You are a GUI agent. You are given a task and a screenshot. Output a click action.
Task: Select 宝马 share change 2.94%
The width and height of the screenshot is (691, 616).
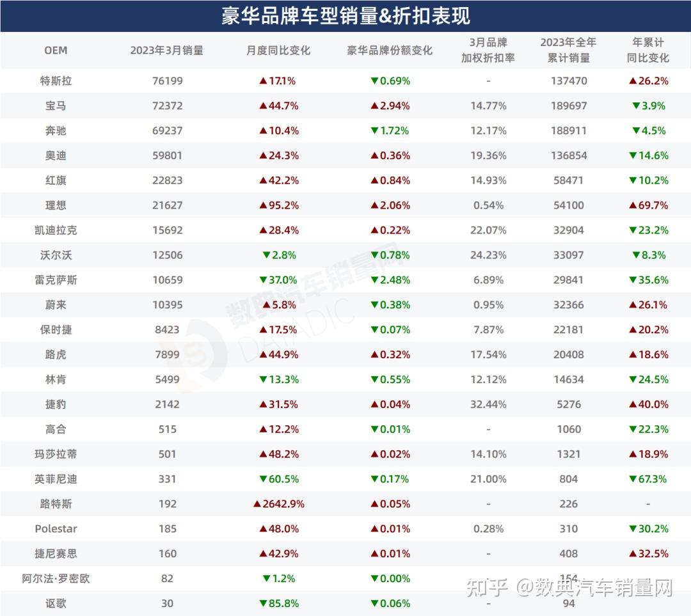(x=390, y=106)
